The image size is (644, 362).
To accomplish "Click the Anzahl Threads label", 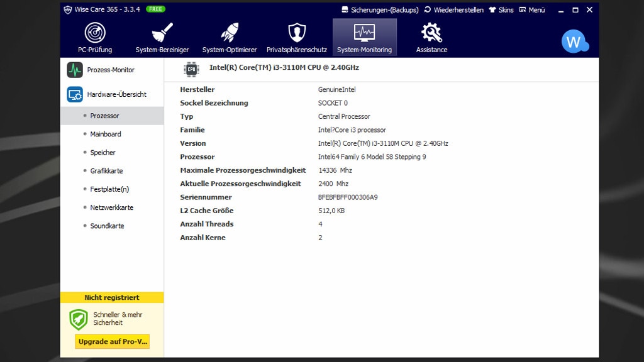I will 206,224.
